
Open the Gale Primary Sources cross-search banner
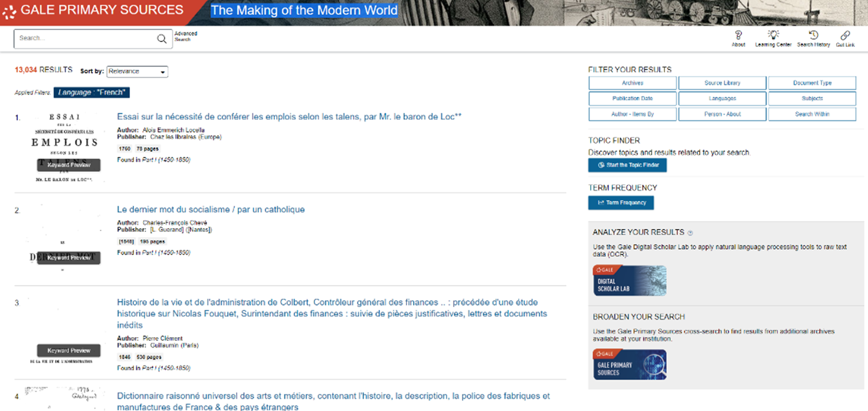coord(628,364)
